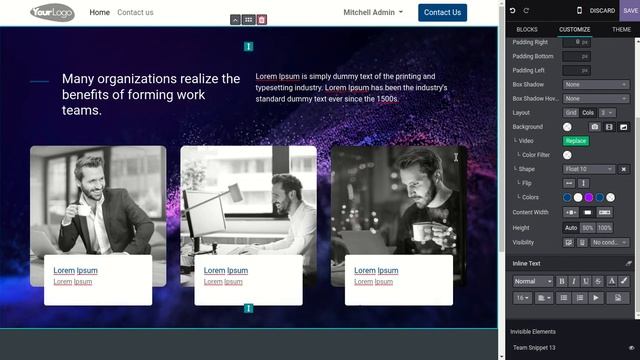
Task: Open Normal text style dropdown
Action: pos(533,281)
